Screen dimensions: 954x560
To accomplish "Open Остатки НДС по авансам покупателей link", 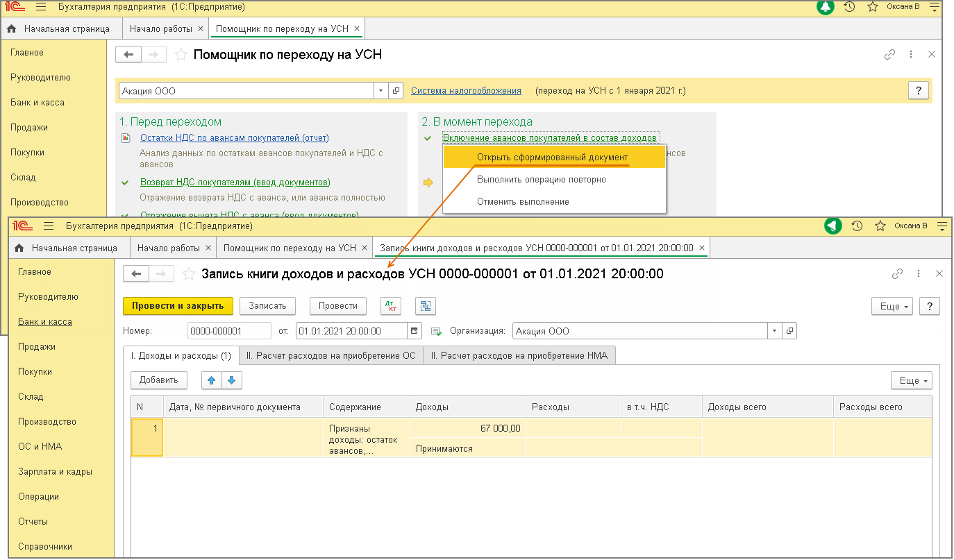I will [235, 138].
